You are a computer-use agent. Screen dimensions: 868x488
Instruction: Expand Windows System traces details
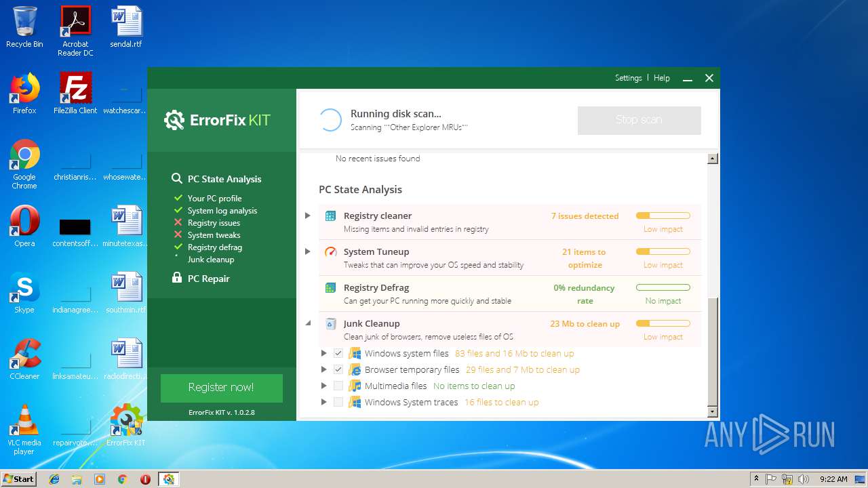(x=323, y=402)
